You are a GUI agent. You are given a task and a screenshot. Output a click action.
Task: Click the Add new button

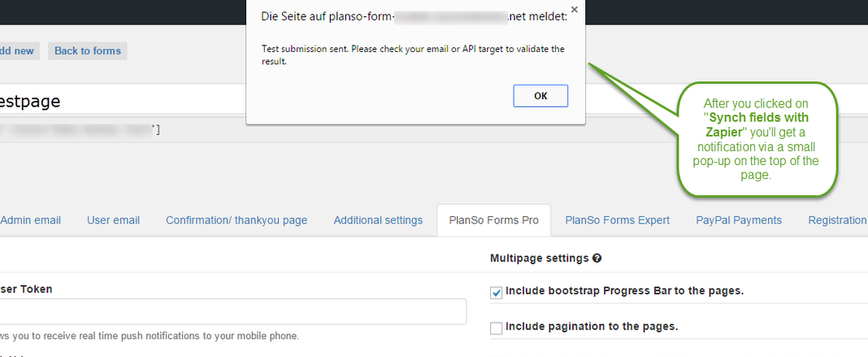point(16,51)
